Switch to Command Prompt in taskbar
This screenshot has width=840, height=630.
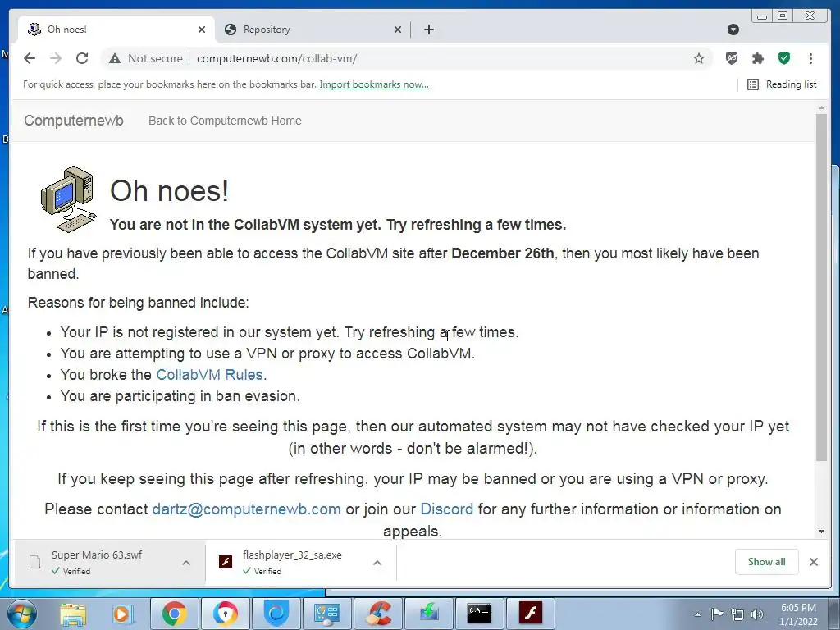(x=479, y=614)
